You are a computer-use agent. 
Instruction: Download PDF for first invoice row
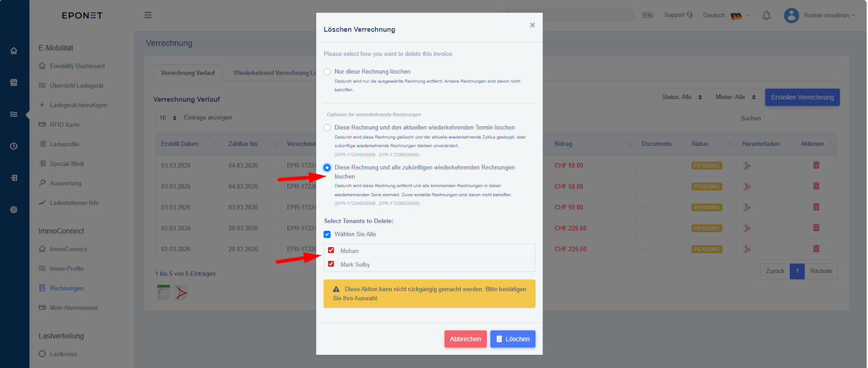pyautogui.click(x=747, y=166)
